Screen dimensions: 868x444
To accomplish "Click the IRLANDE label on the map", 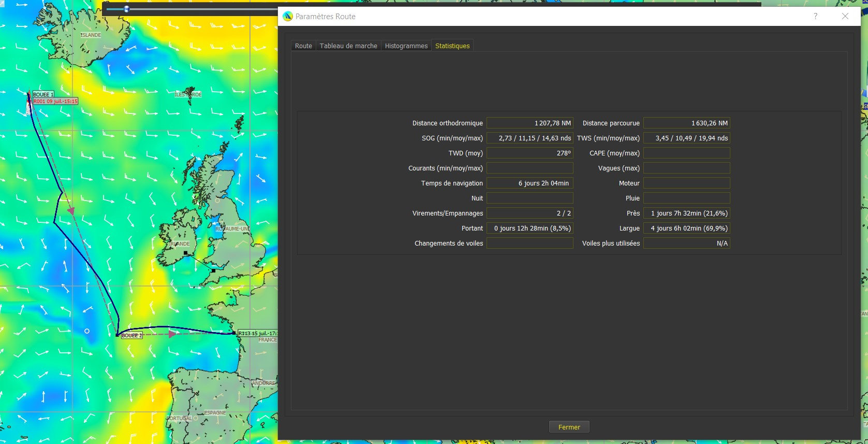I will 180,244.
